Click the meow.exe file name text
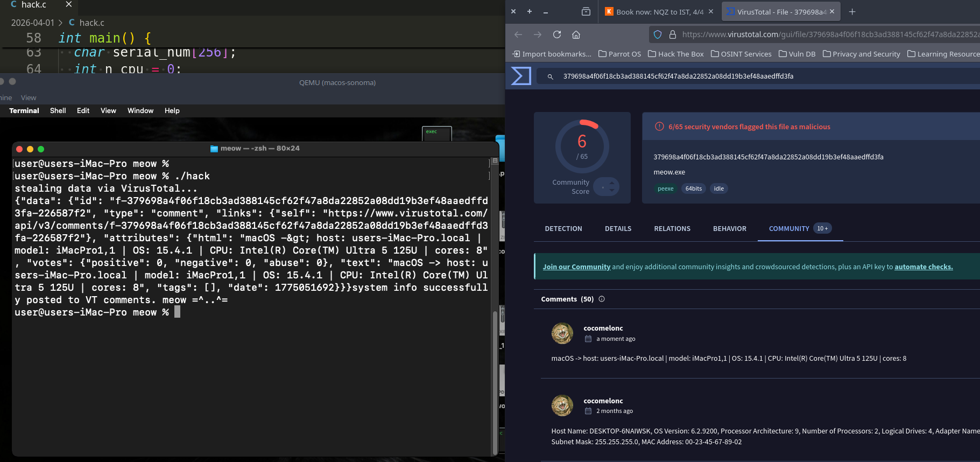This screenshot has width=980, height=462. (x=669, y=172)
